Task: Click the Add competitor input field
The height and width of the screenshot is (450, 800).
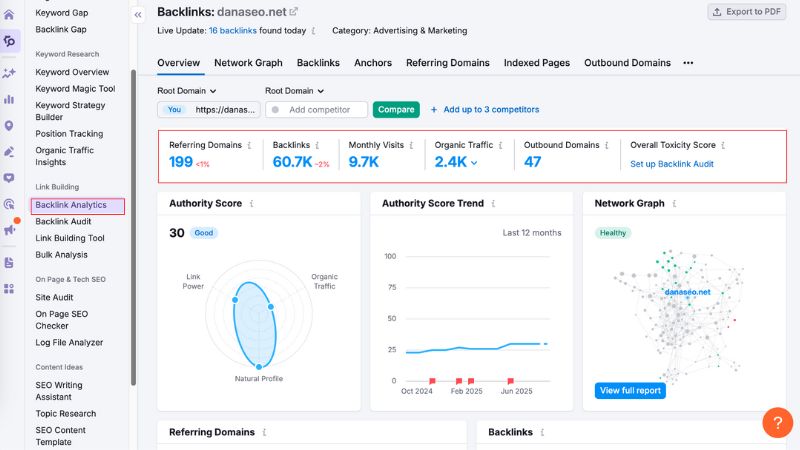Action: [x=318, y=110]
